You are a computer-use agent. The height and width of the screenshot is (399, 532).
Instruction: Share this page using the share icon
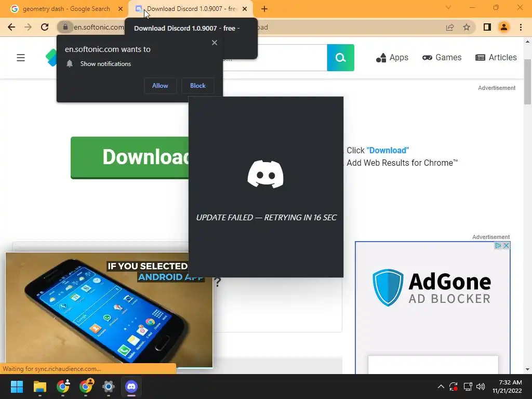pyautogui.click(x=450, y=27)
